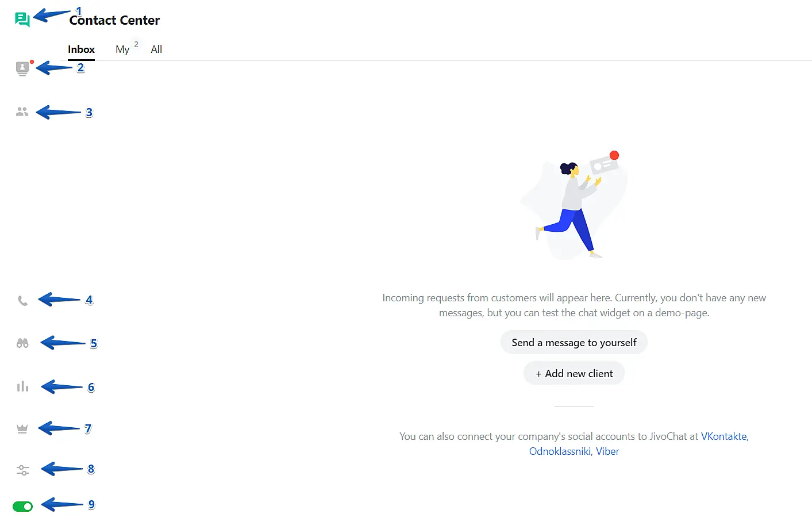This screenshot has width=812, height=529.
Task: Open the settings sliders icon
Action: (x=22, y=470)
